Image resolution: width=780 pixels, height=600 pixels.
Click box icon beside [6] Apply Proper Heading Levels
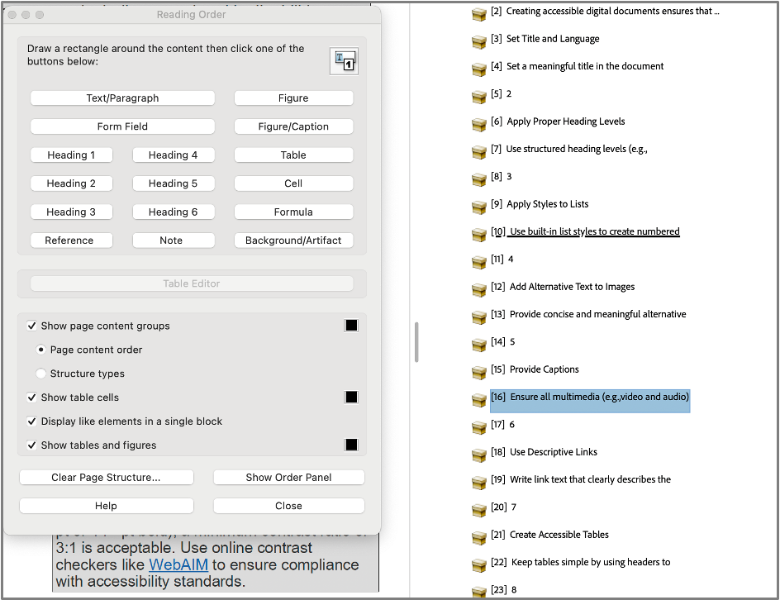(x=479, y=124)
